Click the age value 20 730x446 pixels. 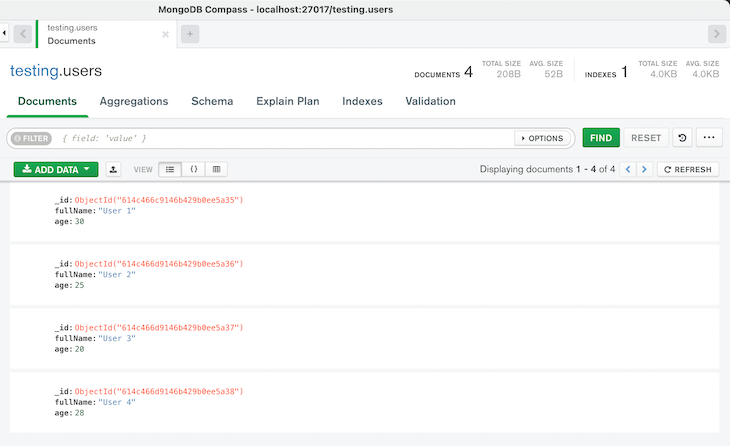80,349
